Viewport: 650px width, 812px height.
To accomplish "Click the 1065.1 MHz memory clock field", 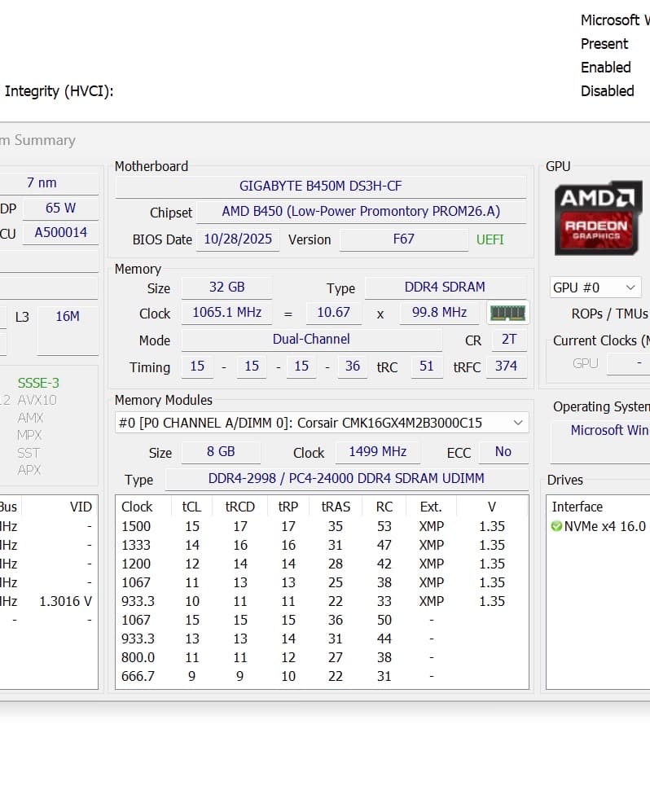I will (x=226, y=313).
